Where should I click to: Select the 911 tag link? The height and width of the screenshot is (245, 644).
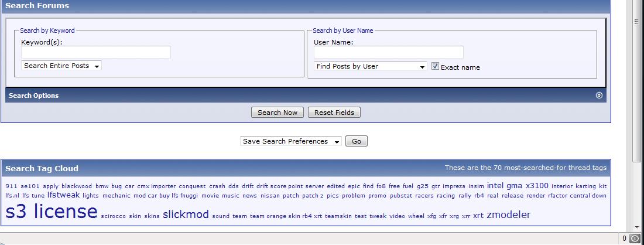point(11,186)
